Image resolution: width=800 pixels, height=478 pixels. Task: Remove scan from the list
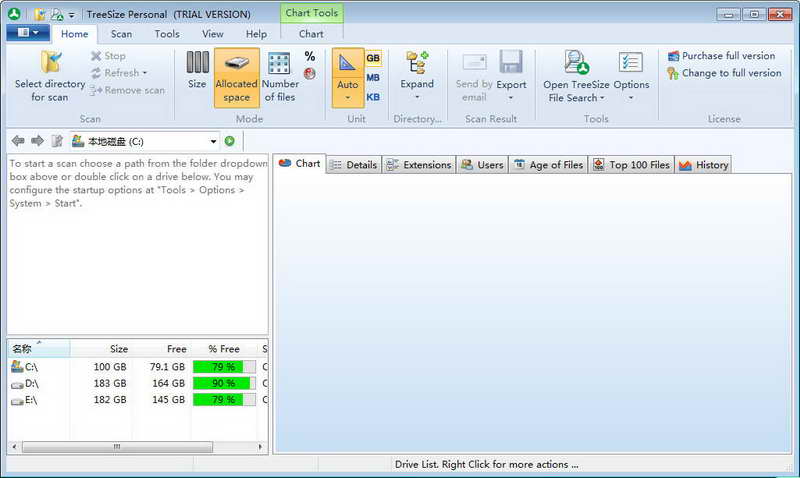128,90
